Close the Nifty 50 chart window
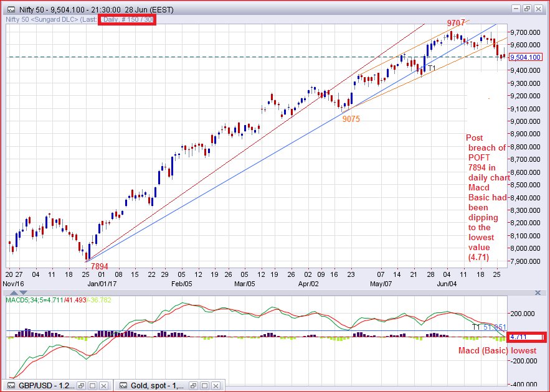This screenshot has height=392, width=550. 538,9
